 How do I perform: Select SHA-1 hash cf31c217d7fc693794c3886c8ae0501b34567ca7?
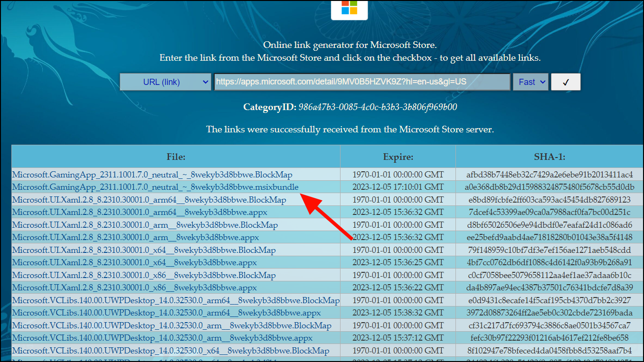coord(549,325)
